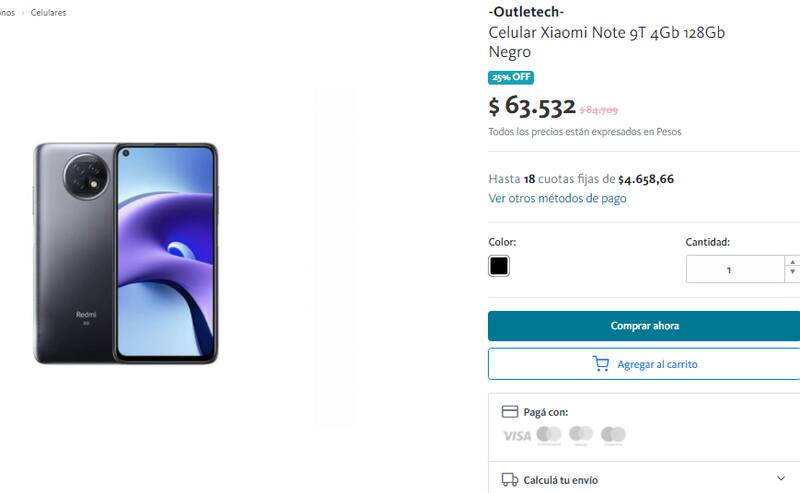Click the -Outletech- seller name
Image resolution: width=800 pixels, height=493 pixels.
(x=526, y=11)
